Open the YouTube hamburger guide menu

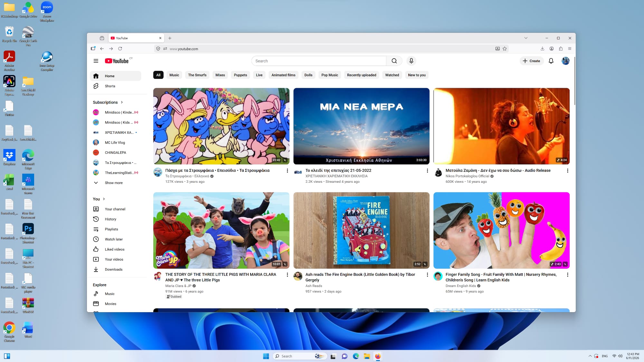click(x=96, y=61)
